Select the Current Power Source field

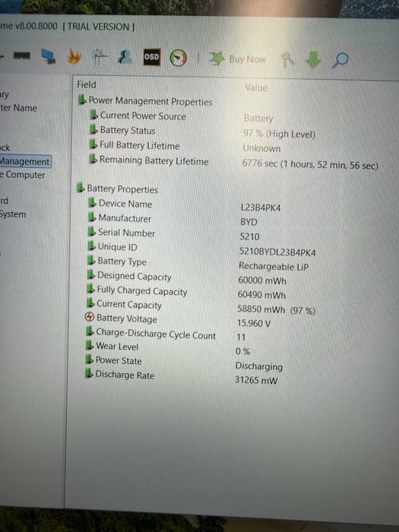tap(143, 116)
